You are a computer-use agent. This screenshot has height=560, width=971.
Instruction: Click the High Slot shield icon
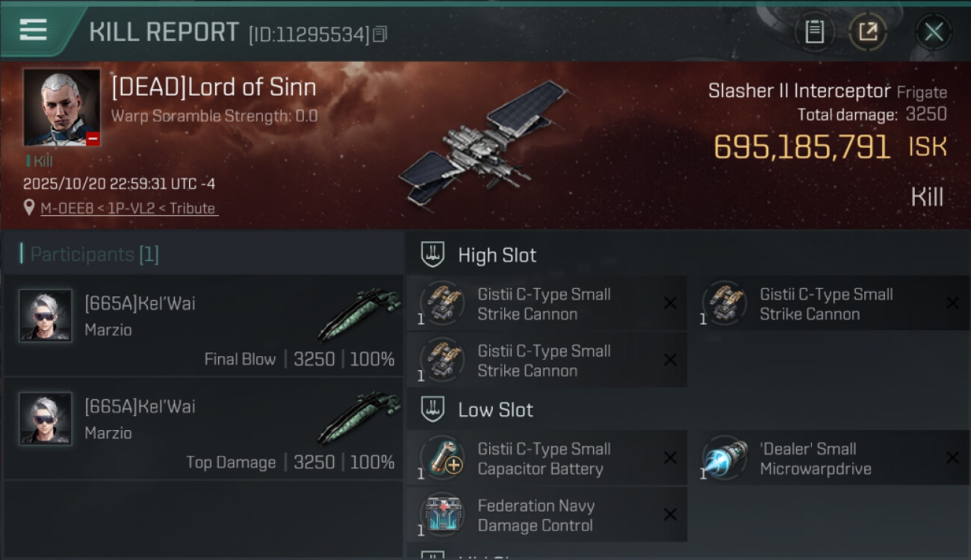433,255
